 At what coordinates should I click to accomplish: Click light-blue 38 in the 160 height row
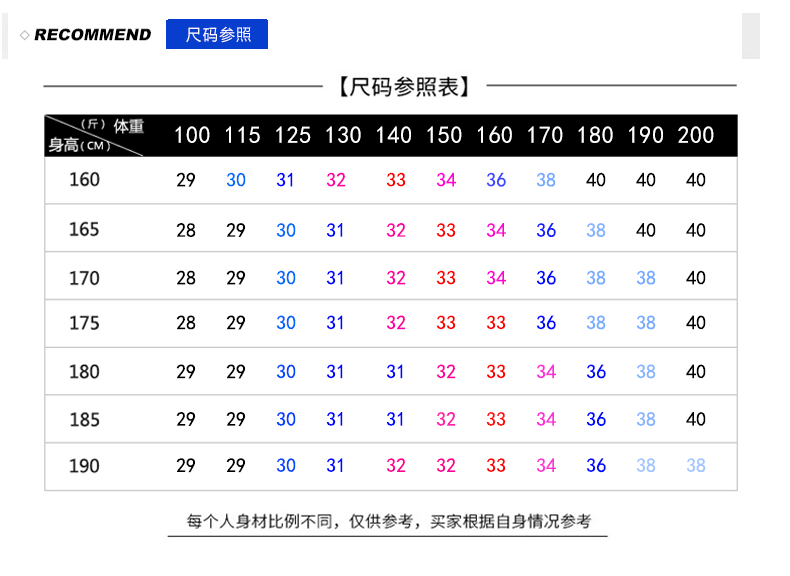(546, 180)
